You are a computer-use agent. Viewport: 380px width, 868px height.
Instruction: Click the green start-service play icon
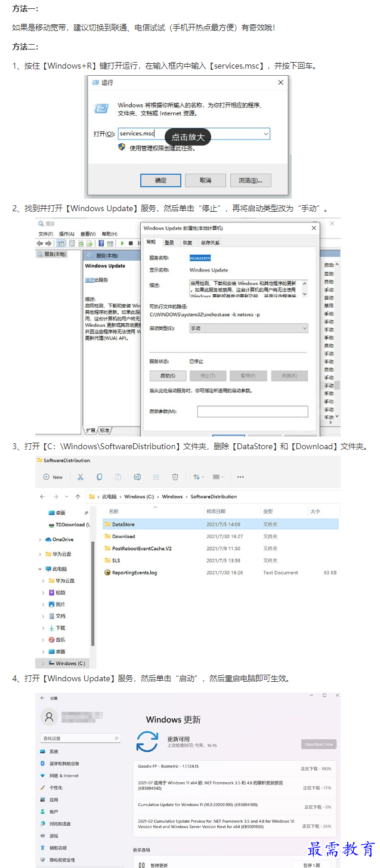[122, 243]
